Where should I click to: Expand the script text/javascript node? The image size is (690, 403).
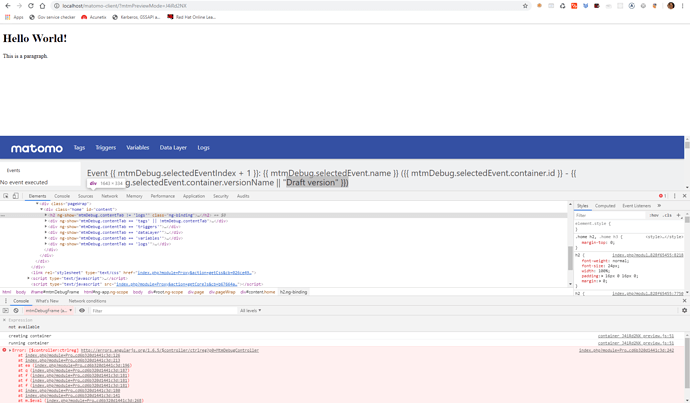[29, 278]
